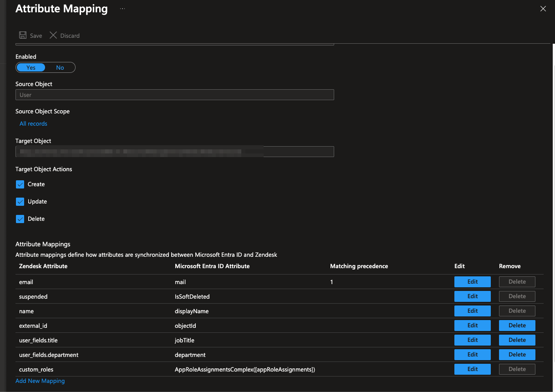
Task: Click the Target Object field
Action: pyautogui.click(x=175, y=152)
